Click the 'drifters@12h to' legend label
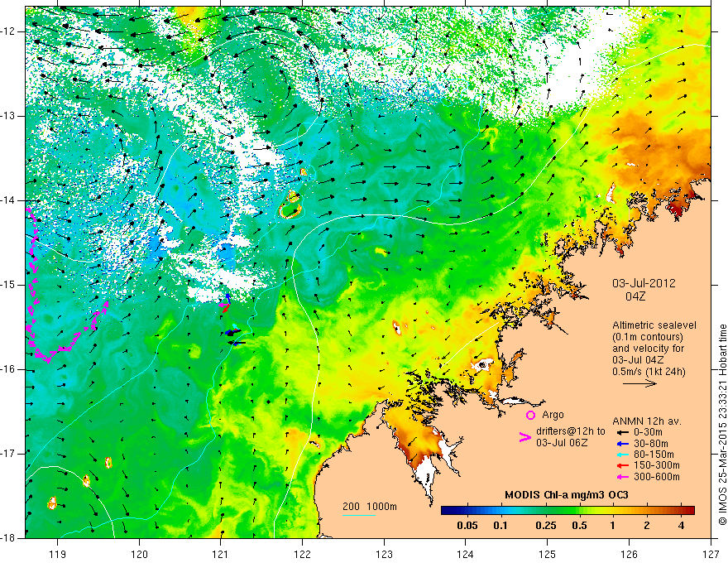The width and height of the screenshot is (728, 563). (x=571, y=431)
